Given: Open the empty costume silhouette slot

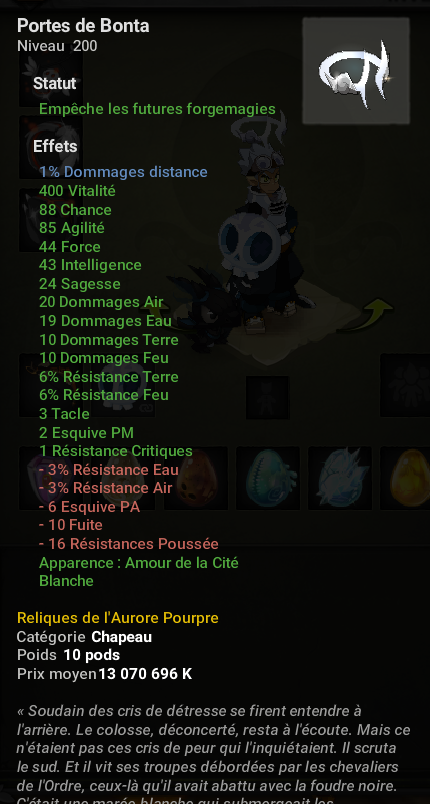Looking at the screenshot, I should 268,397.
